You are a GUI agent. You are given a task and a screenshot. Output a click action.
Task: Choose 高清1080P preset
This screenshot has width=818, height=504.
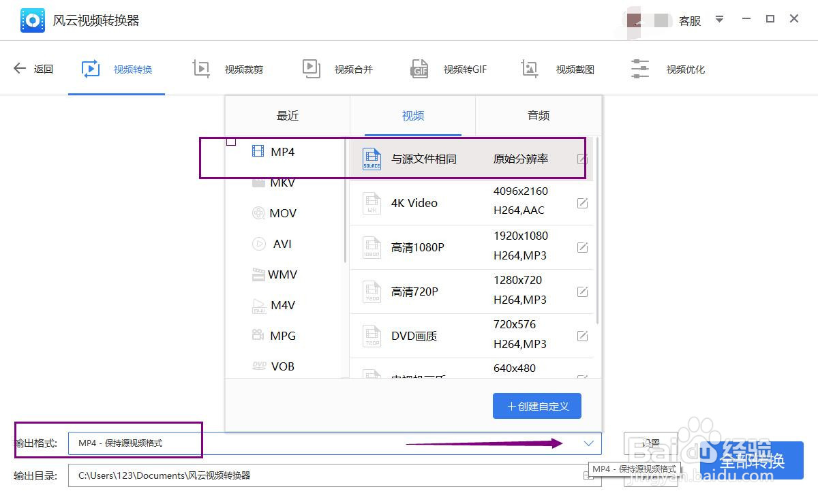tap(471, 247)
